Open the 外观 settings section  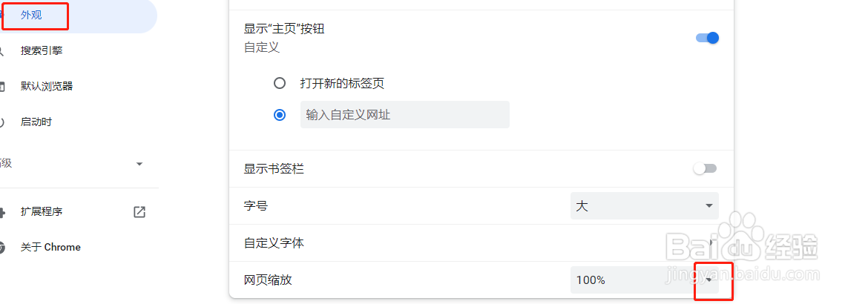[31, 15]
